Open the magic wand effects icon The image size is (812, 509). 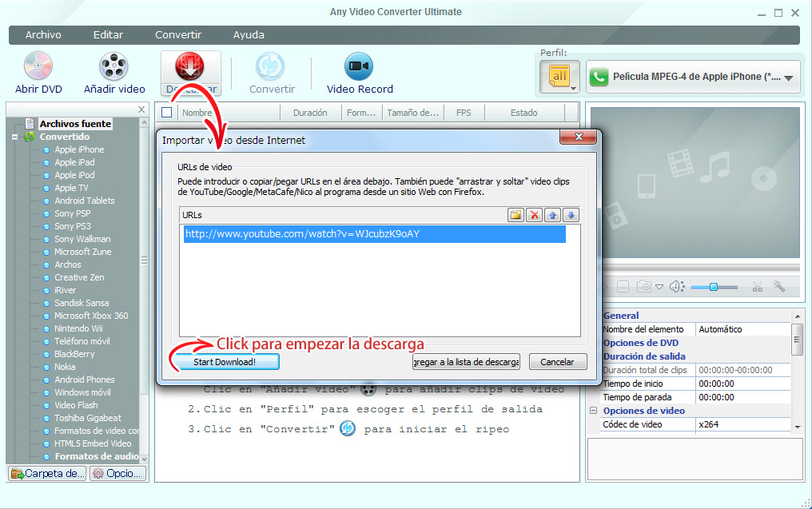(x=779, y=286)
